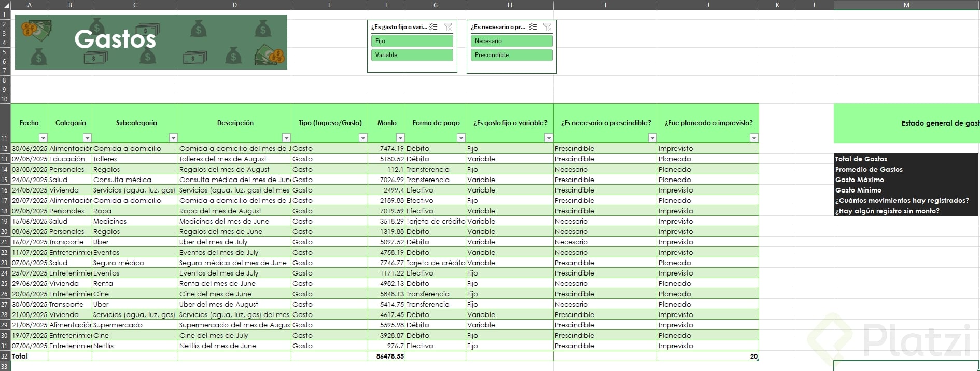This screenshot has width=980, height=371.
Task: Open the Monto column filter dropdown
Action: (400, 138)
